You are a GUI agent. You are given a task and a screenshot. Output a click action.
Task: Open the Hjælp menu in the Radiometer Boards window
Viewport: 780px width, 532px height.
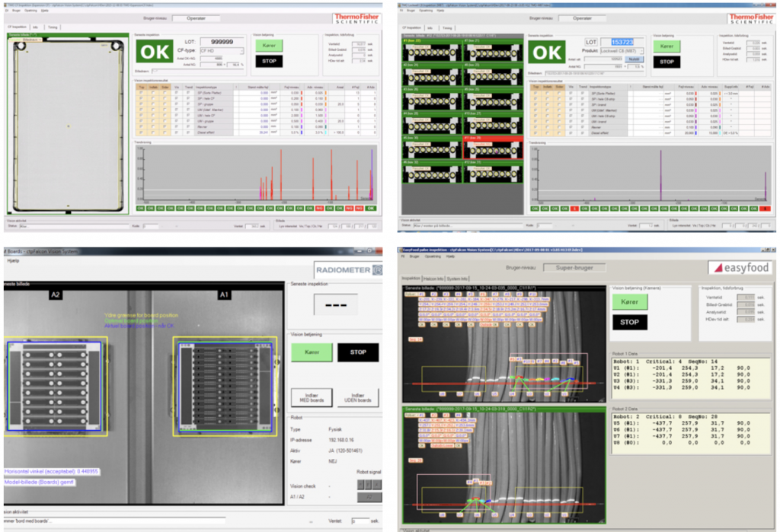click(13, 260)
